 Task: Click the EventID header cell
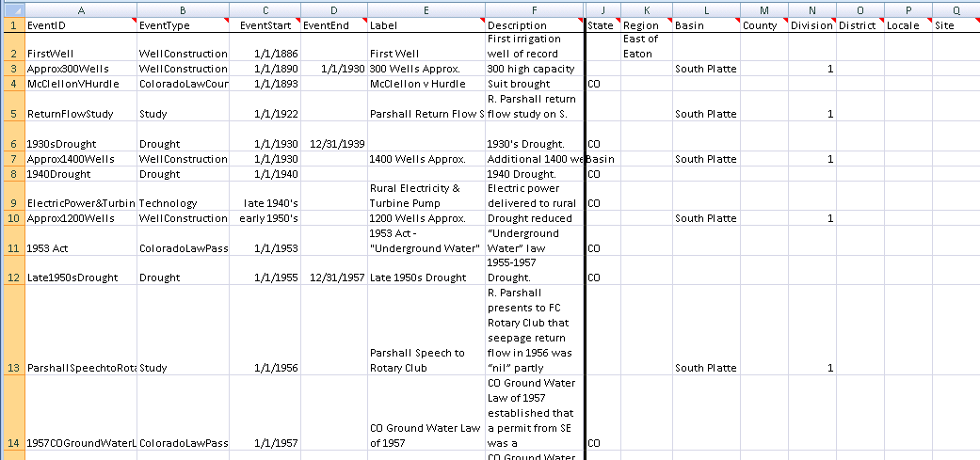click(81, 25)
